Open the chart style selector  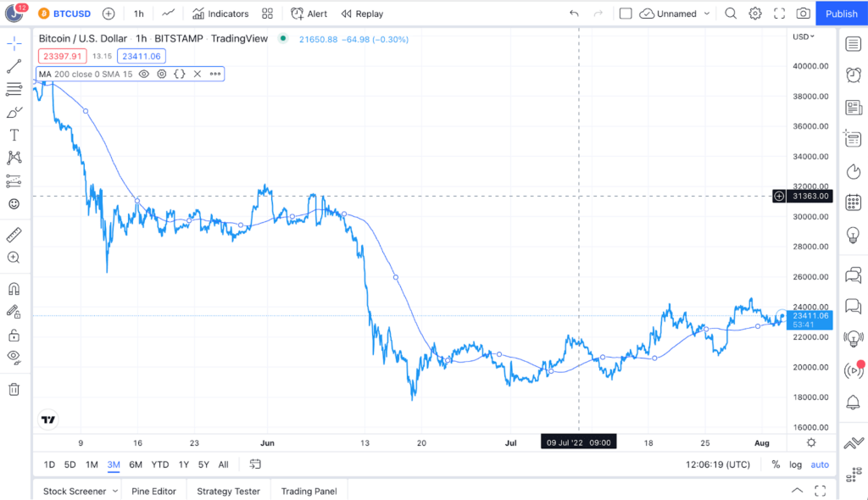pos(169,14)
